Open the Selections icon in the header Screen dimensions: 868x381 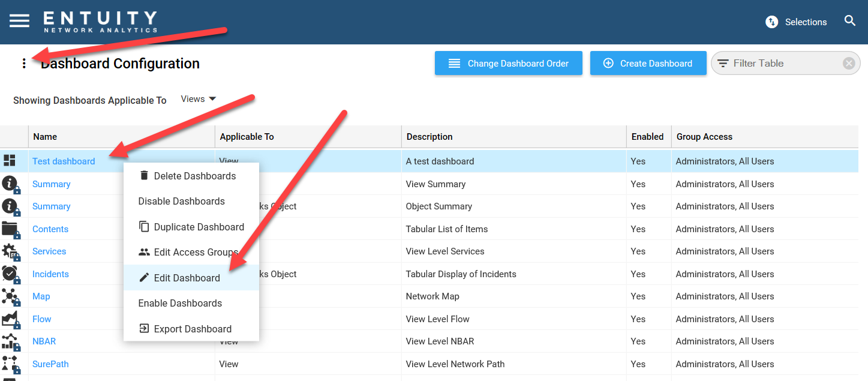[x=771, y=22]
